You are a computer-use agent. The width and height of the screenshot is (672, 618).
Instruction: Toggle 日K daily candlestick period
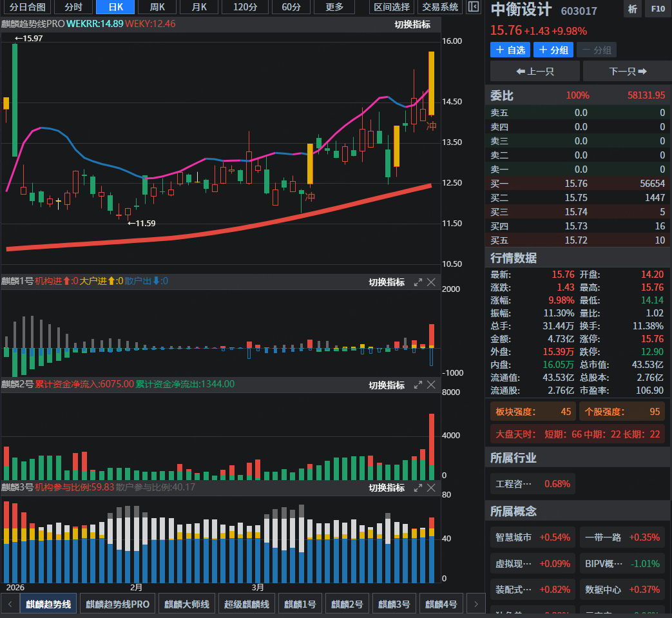pyautogui.click(x=115, y=7)
